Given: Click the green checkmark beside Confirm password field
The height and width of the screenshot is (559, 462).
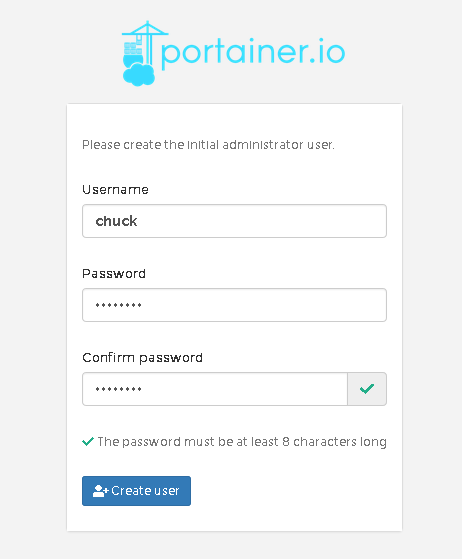Looking at the screenshot, I should click(x=367, y=389).
